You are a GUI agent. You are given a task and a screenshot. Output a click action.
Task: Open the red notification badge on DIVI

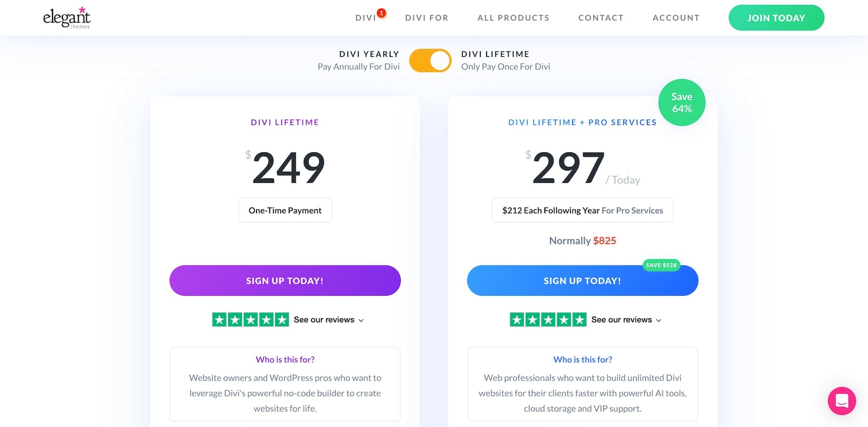pyautogui.click(x=381, y=13)
